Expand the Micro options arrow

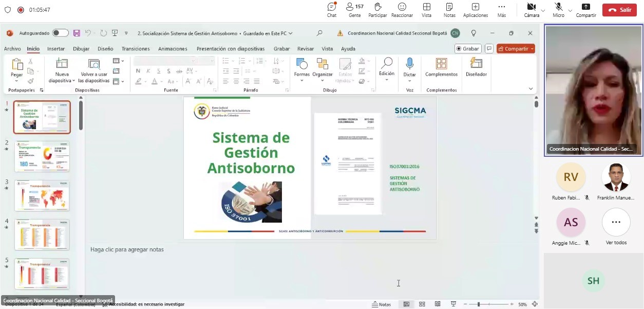pyautogui.click(x=570, y=10)
